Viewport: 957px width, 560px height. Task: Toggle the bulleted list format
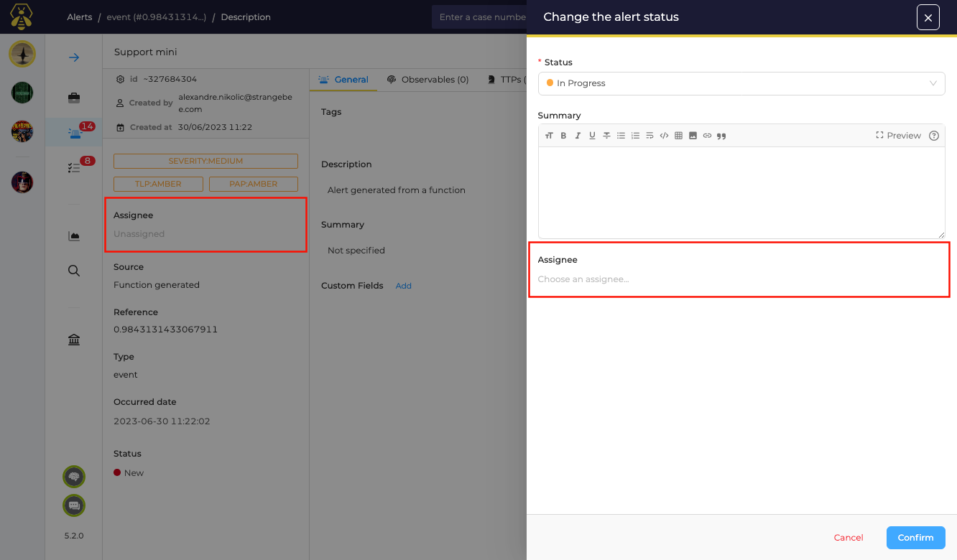pos(621,136)
